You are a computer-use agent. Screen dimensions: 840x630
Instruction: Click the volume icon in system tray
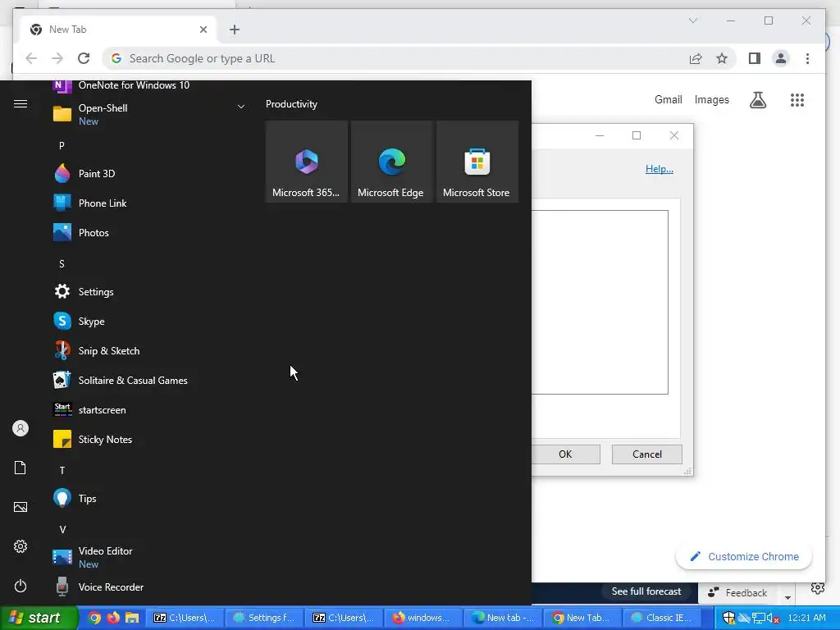click(773, 619)
